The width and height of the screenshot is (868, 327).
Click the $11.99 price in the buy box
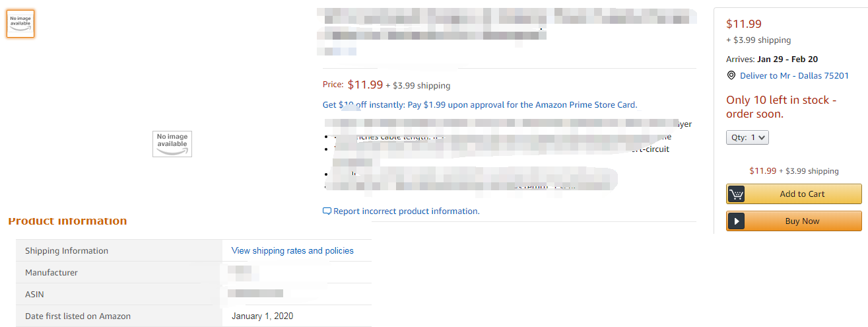(x=744, y=24)
